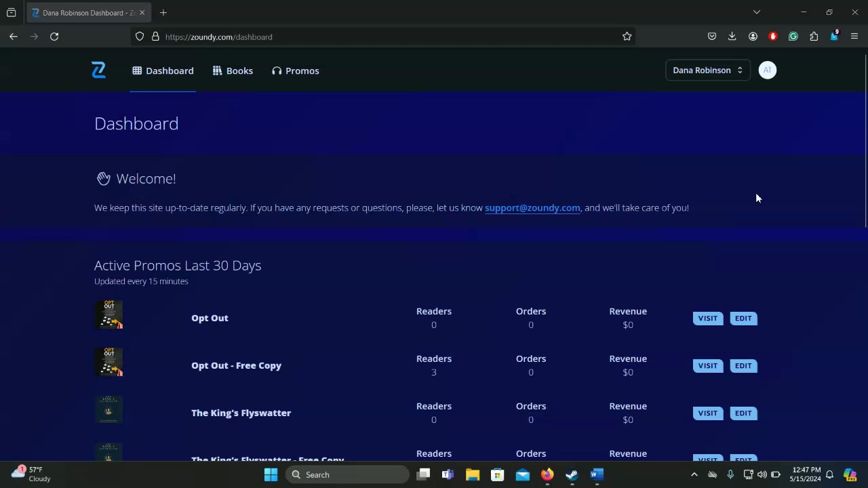The image size is (868, 488).
Task: Open Steam from the taskbar
Action: [572, 474]
